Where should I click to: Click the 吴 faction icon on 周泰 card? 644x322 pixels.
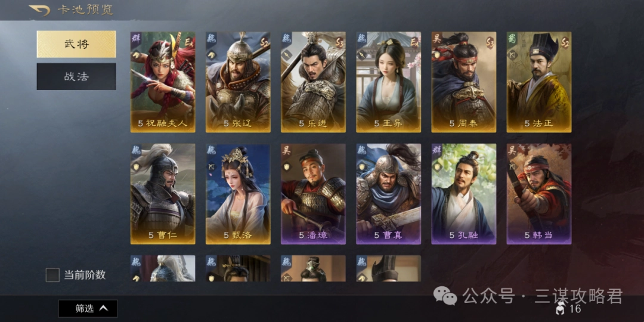point(437,38)
